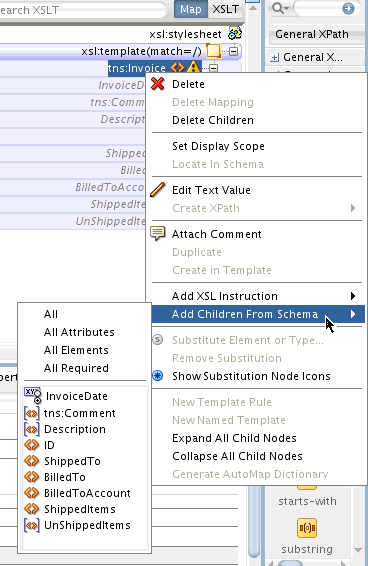Image resolution: width=368 pixels, height=566 pixels.
Task: Click the starts-with function label
Action: click(x=307, y=501)
